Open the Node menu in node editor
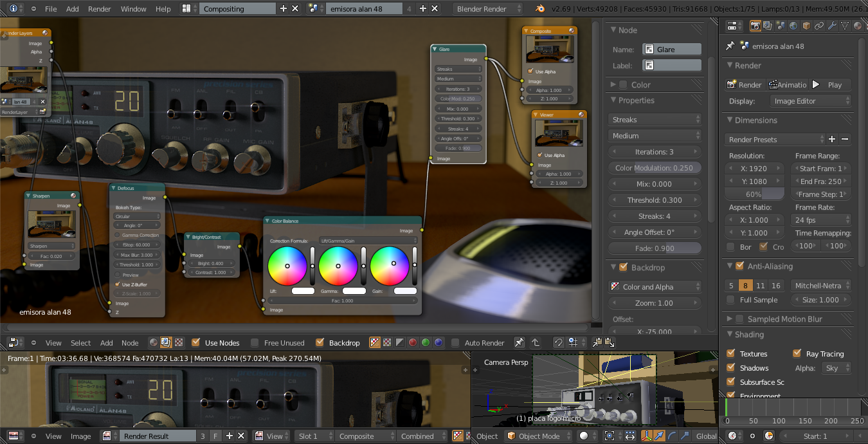Image resolution: width=868 pixels, height=444 pixels. pyautogui.click(x=130, y=343)
